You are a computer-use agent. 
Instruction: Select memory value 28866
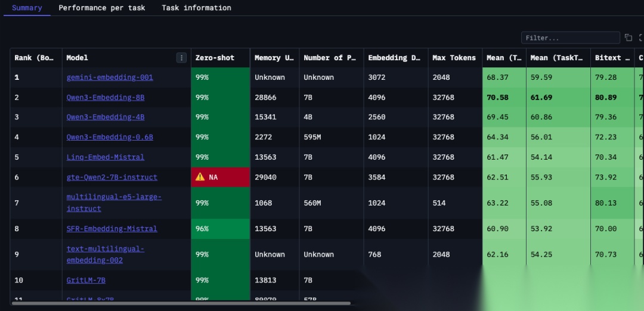(x=265, y=97)
